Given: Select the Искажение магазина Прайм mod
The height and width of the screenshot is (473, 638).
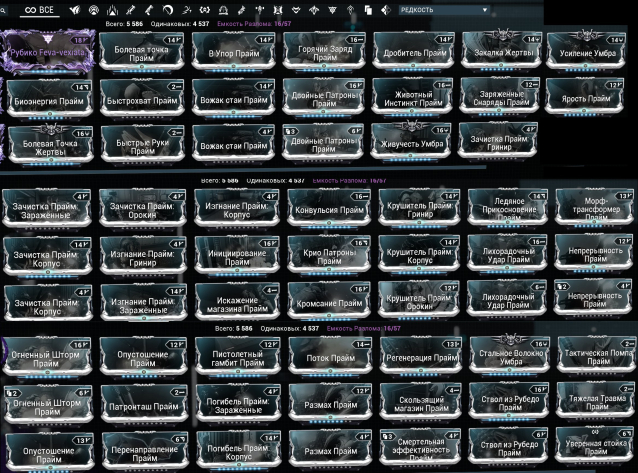Looking at the screenshot, I should [237, 302].
